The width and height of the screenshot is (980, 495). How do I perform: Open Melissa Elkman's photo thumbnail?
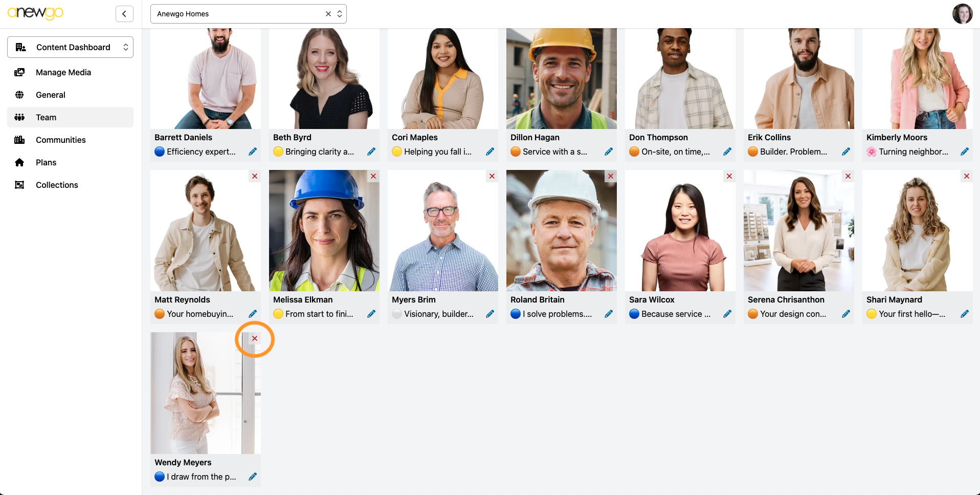tap(324, 230)
